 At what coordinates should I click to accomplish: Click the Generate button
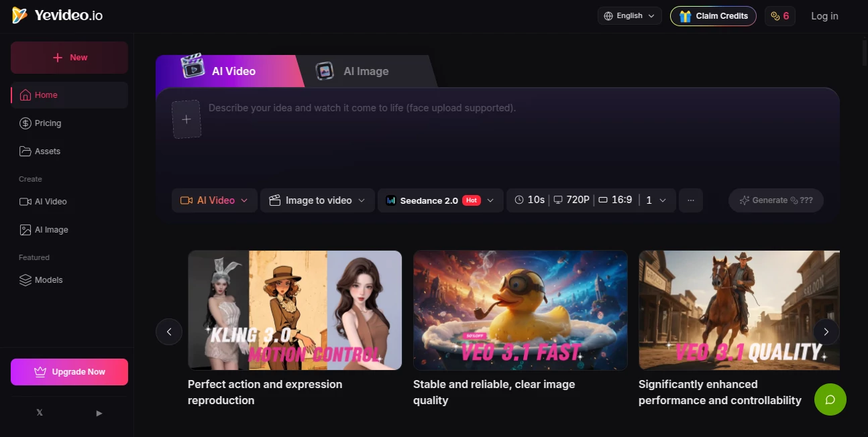point(776,200)
